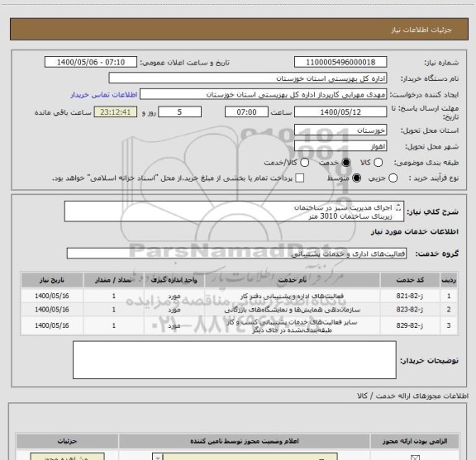The image size is (476, 460).
Task: Click row 2 service name conferences organization
Action: tap(292, 310)
